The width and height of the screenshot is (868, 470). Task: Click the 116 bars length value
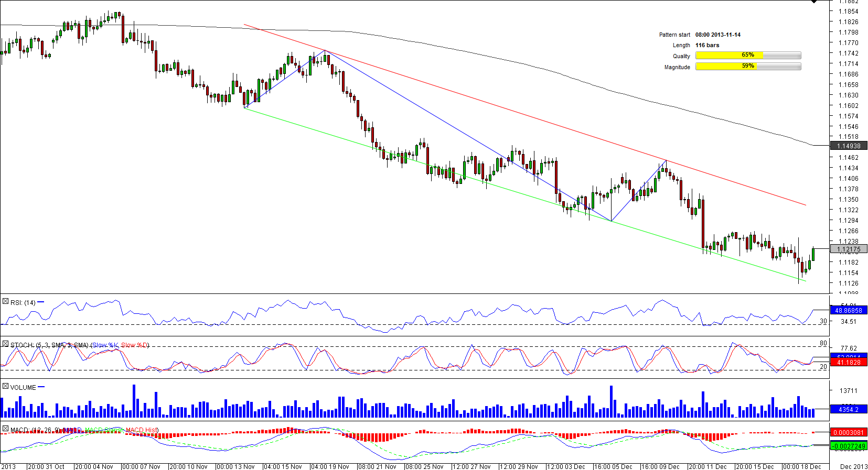pos(707,45)
